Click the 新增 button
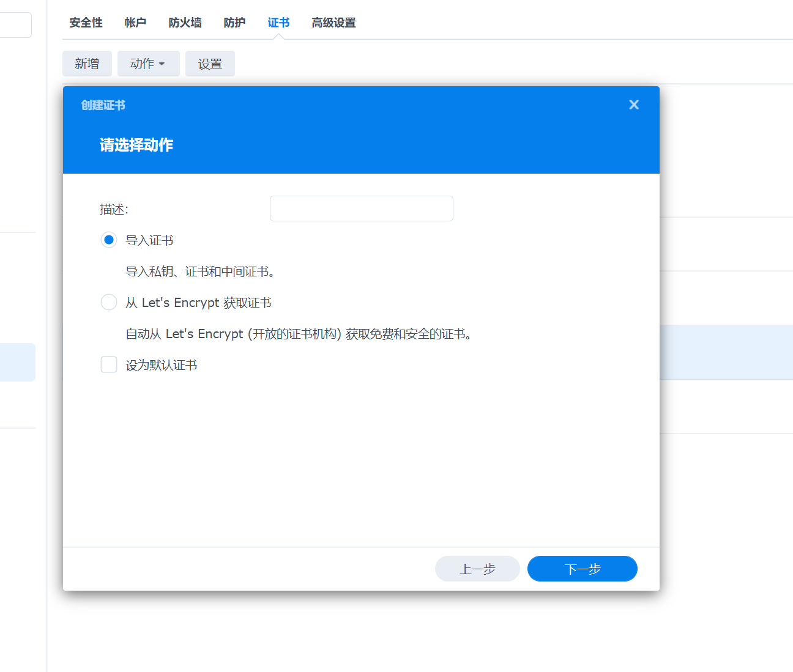 [x=87, y=64]
